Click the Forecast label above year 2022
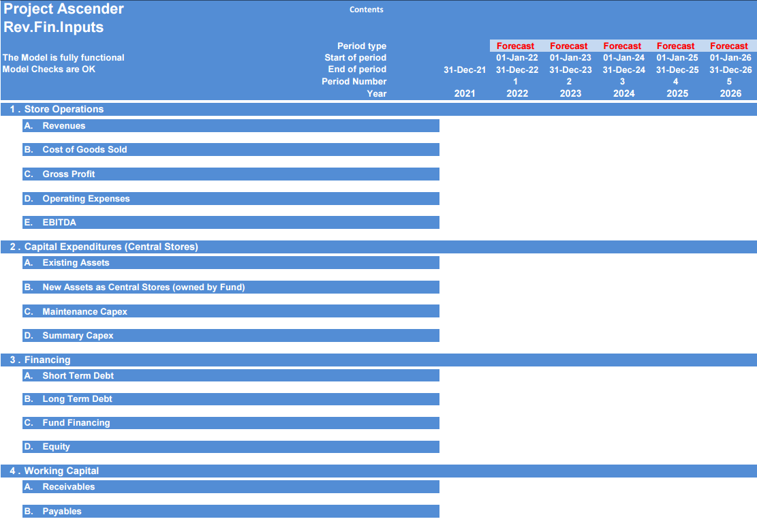The height and width of the screenshot is (532, 757). (515, 46)
